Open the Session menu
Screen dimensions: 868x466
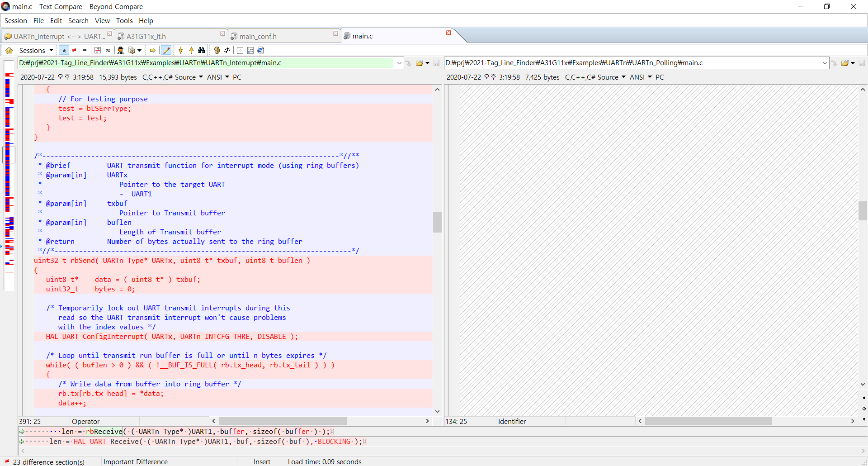point(16,20)
